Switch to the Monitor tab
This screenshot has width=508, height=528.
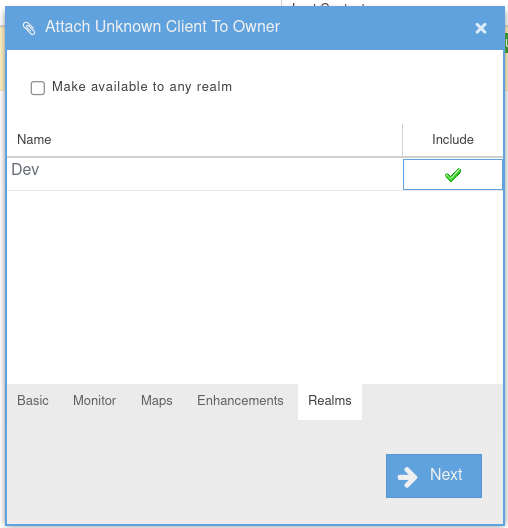(95, 401)
